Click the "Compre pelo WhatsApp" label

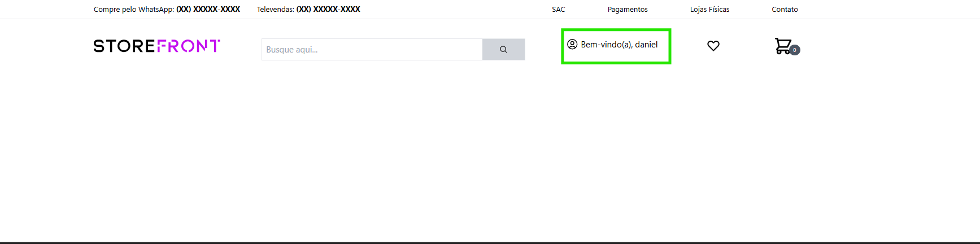(x=134, y=10)
